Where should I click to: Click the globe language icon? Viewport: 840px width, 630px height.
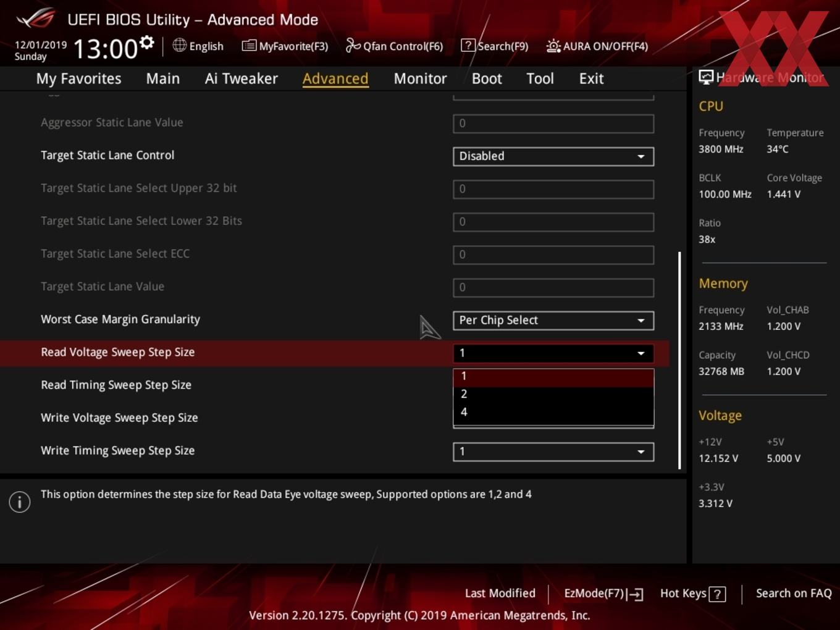tap(179, 45)
